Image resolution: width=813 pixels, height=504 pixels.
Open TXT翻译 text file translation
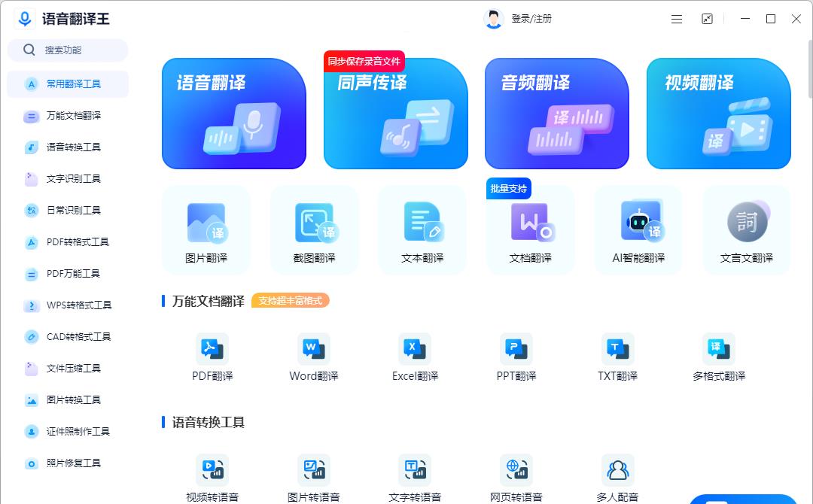tap(617, 356)
